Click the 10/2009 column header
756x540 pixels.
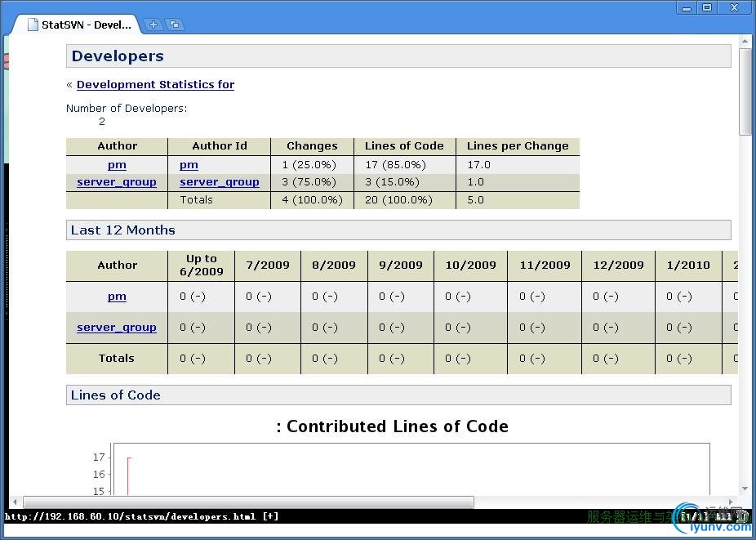470,265
